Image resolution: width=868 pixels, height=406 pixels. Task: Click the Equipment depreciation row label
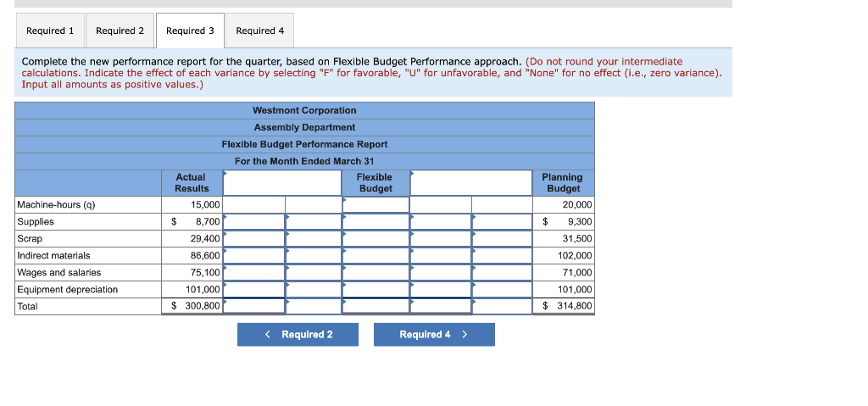(68, 289)
